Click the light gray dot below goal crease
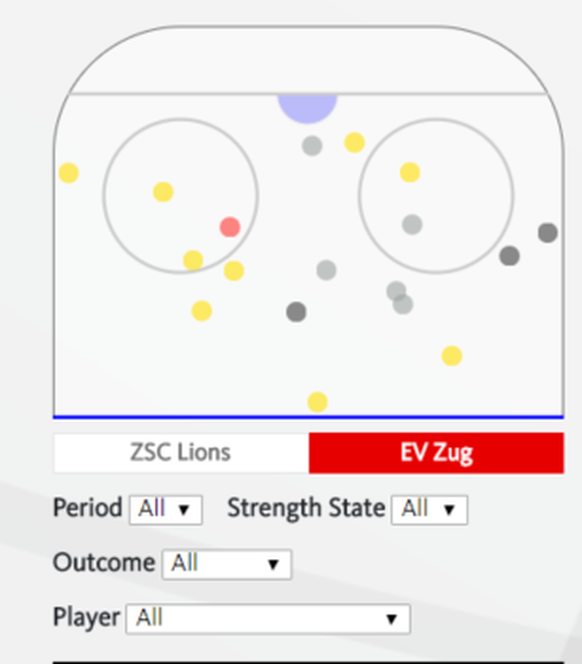The width and height of the screenshot is (582, 664). (312, 146)
